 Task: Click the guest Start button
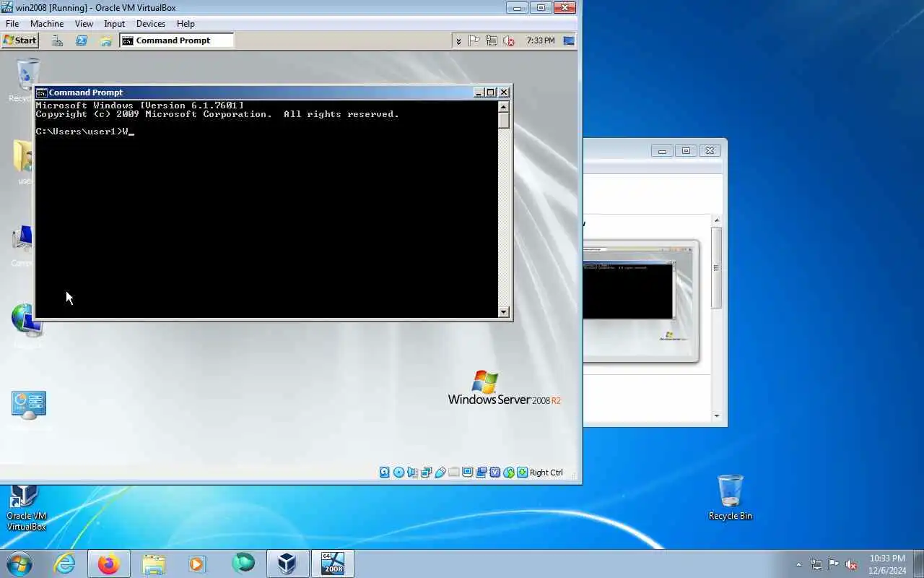(x=20, y=40)
